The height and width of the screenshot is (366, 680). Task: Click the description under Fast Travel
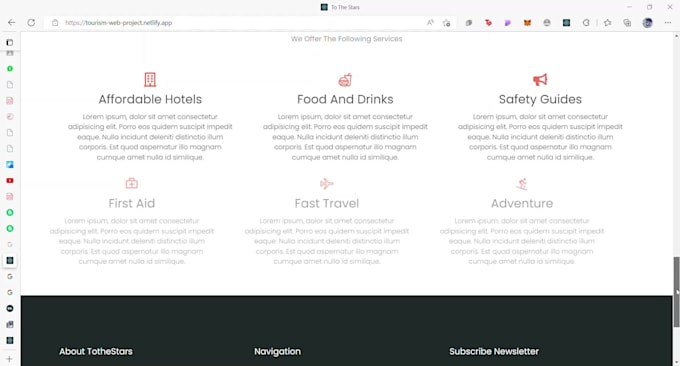[327, 241]
